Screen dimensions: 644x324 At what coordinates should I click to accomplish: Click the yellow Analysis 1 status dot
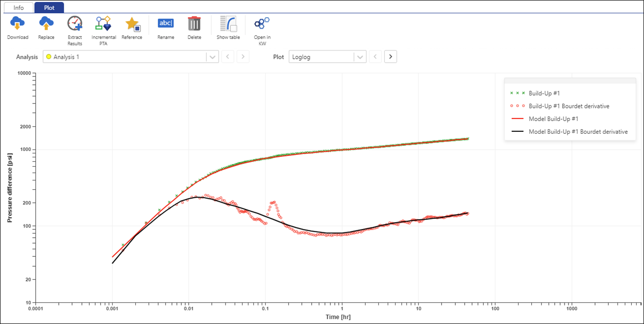tap(49, 57)
